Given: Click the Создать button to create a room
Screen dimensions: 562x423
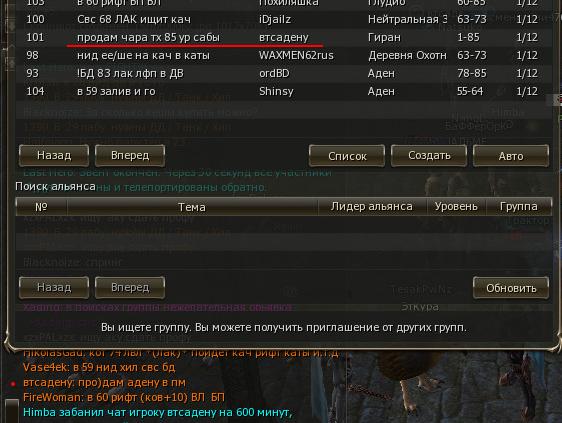Looking at the screenshot, I should click(429, 156).
